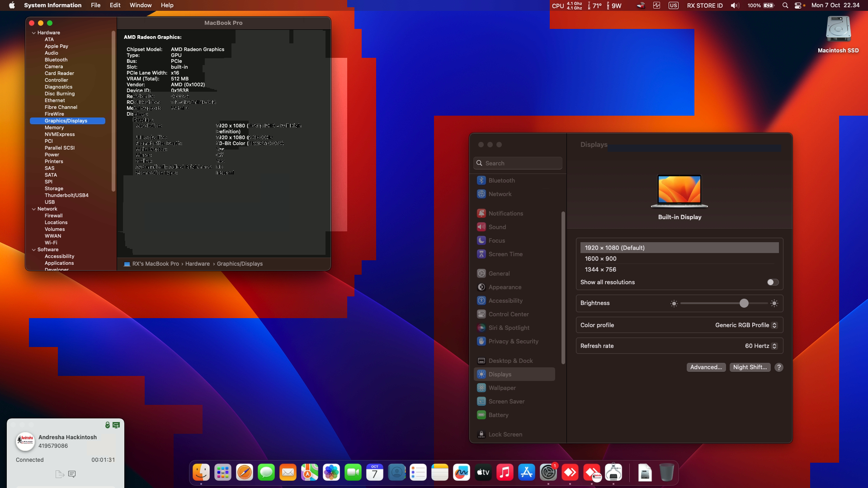868x488 pixels.
Task: Open Notes app in the Dock
Action: [x=440, y=473]
